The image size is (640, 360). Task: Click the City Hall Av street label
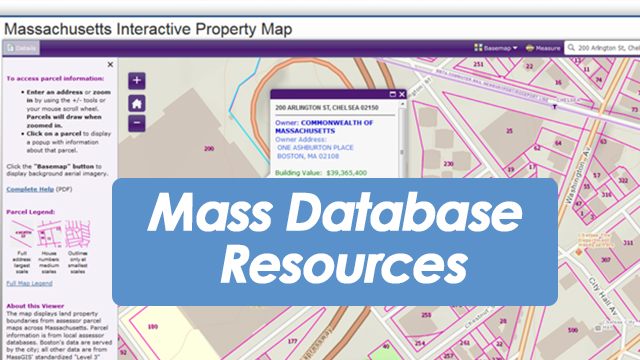point(604,297)
